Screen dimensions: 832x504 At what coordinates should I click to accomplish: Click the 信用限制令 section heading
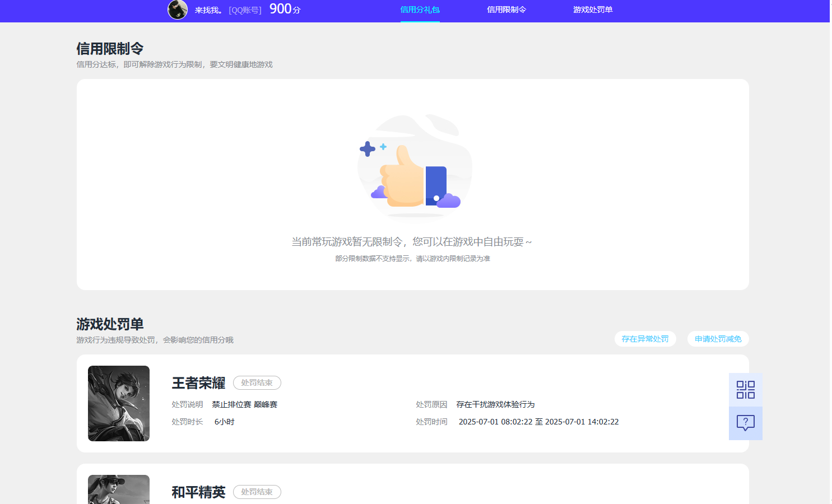click(x=110, y=49)
